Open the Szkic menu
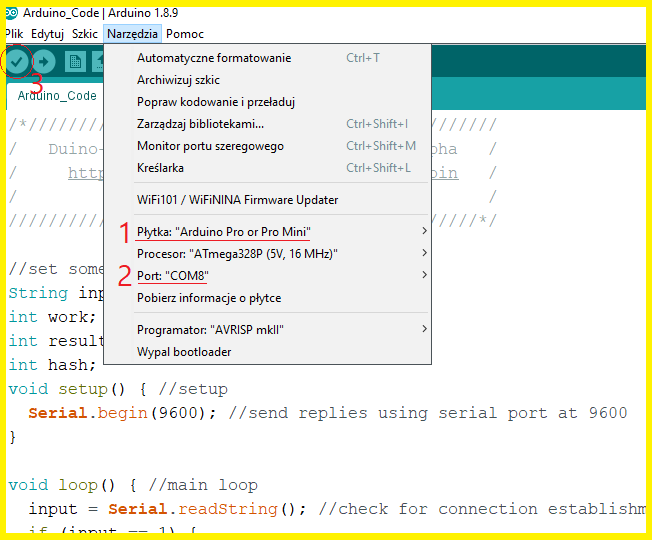The image size is (652, 540). point(85,34)
